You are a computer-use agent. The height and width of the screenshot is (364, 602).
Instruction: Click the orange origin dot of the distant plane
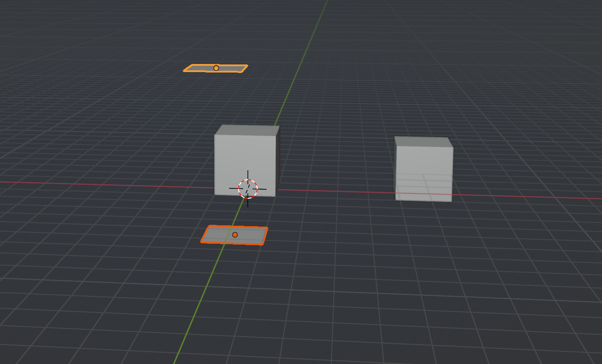(x=216, y=68)
